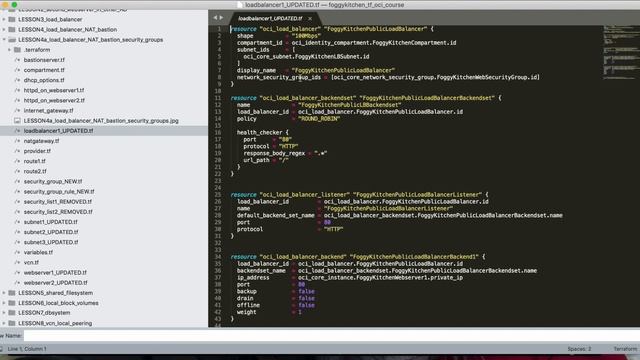Open webserver2_UPDATED.tf file
Image resolution: width=640 pixels, height=360 pixels.
tap(56, 282)
